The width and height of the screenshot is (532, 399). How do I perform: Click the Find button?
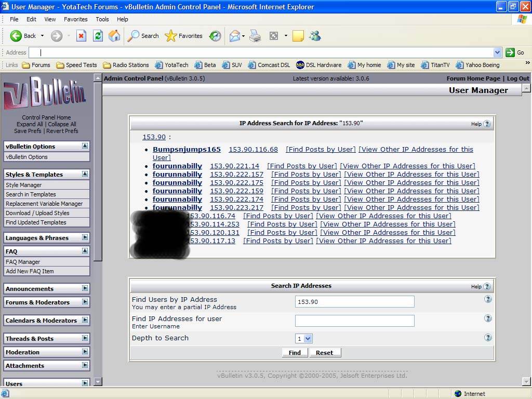[295, 353]
